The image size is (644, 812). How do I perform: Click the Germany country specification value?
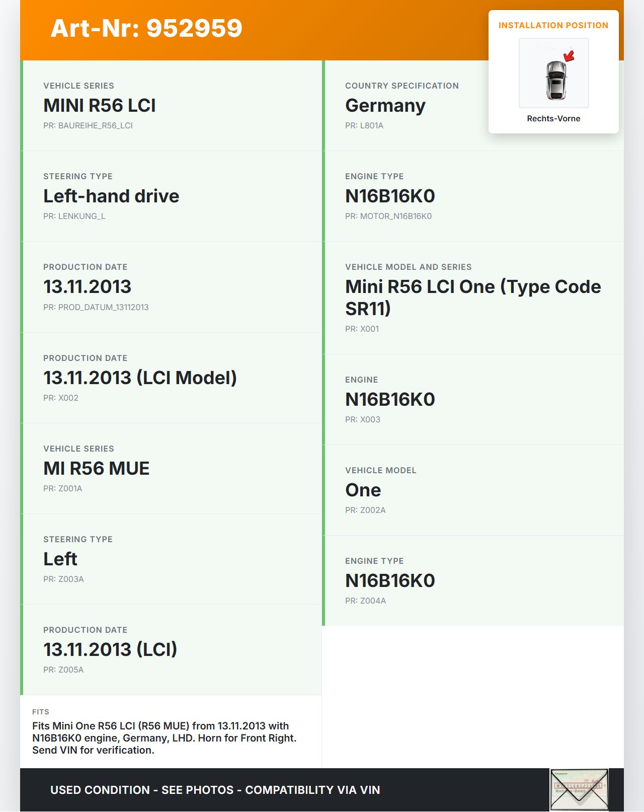pyautogui.click(x=385, y=106)
